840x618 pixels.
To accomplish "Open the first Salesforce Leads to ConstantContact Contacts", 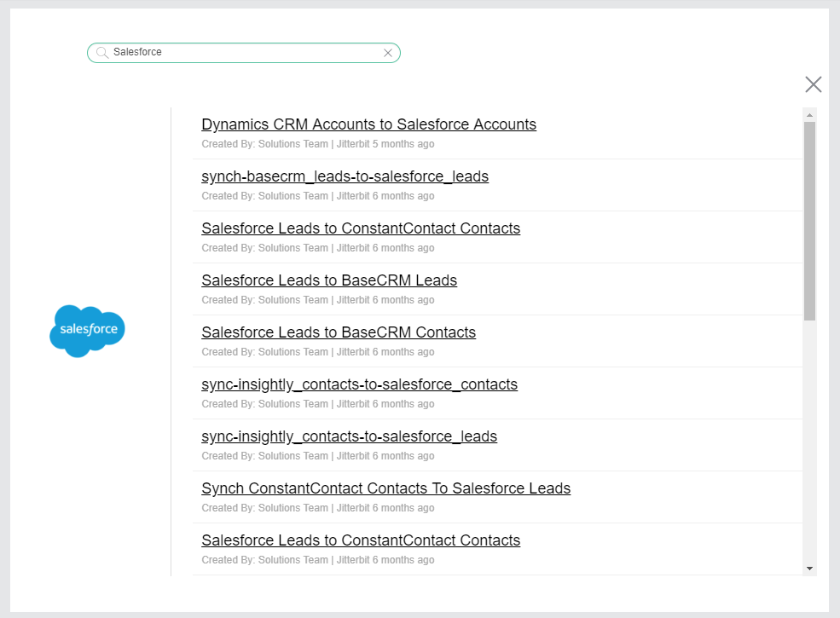I will tap(361, 228).
